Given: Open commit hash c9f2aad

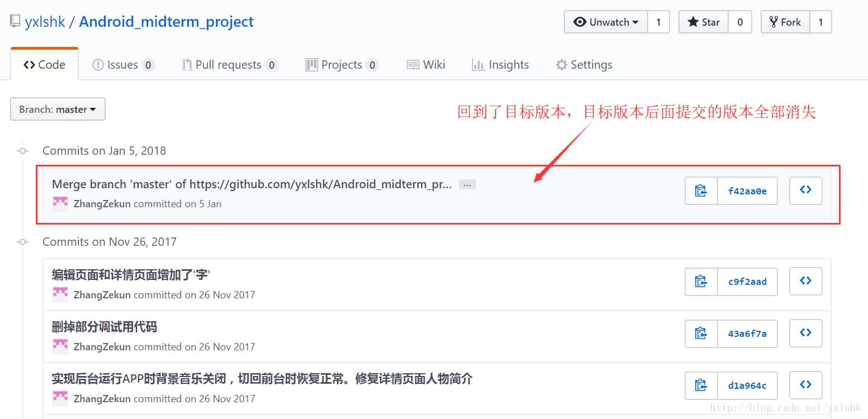Looking at the screenshot, I should click(x=747, y=282).
